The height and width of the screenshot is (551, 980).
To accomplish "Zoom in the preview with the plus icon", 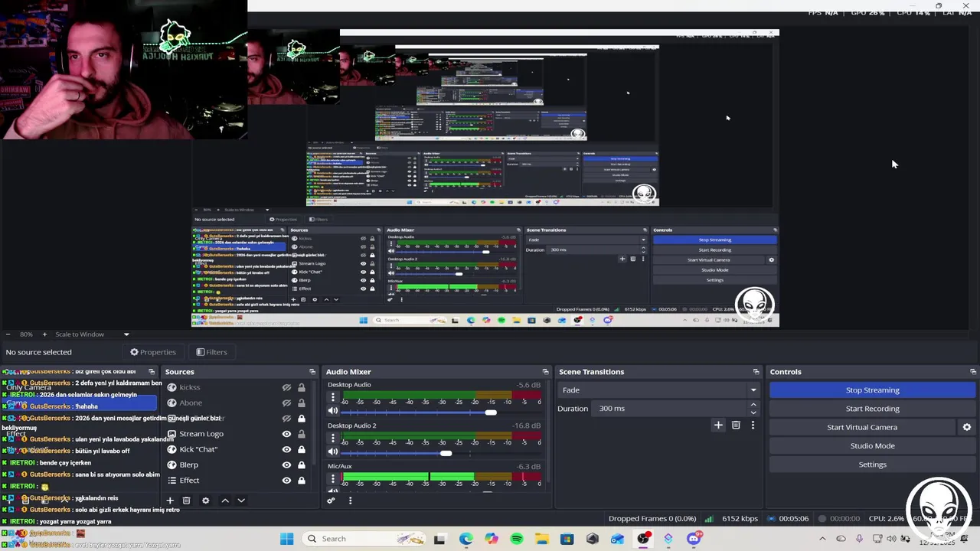I will [x=44, y=334].
